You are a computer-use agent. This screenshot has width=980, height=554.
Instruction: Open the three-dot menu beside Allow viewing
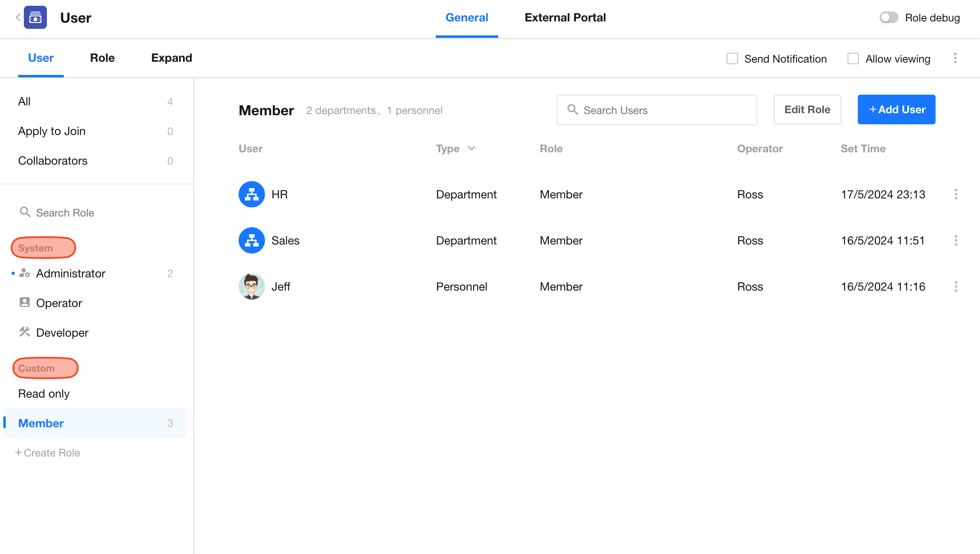coord(955,58)
